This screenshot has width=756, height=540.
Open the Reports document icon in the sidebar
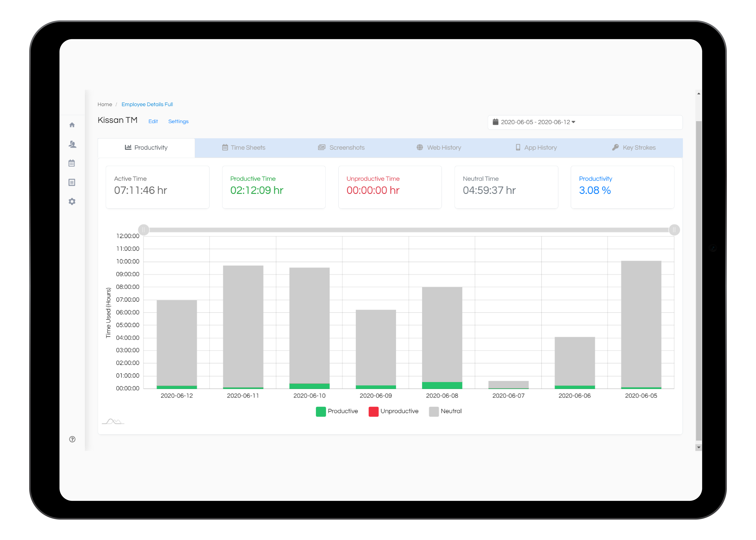click(x=72, y=182)
